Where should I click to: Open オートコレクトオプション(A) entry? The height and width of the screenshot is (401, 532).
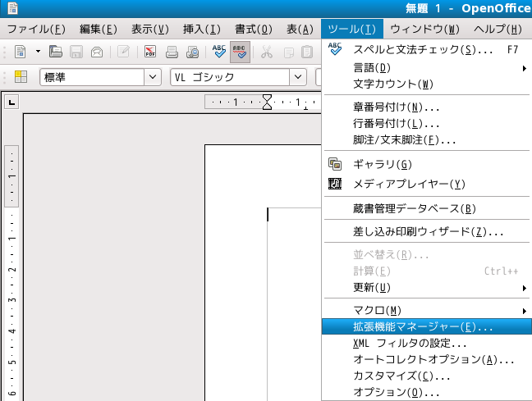427,359
